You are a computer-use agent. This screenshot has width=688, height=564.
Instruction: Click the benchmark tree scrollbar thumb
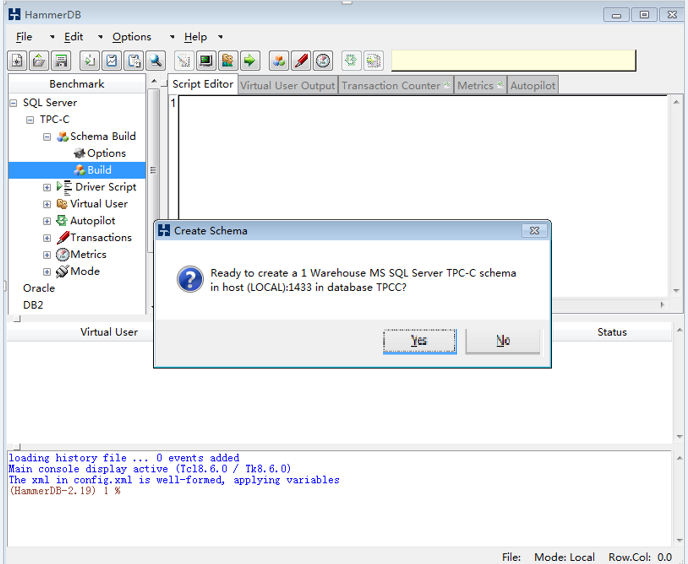(153, 170)
